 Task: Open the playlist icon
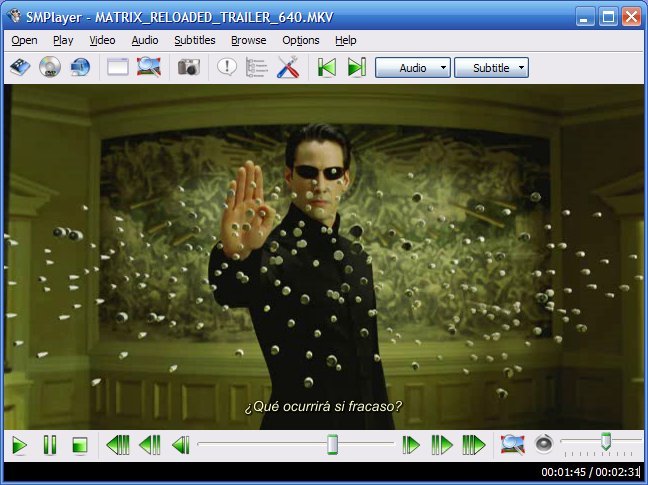tap(257, 67)
